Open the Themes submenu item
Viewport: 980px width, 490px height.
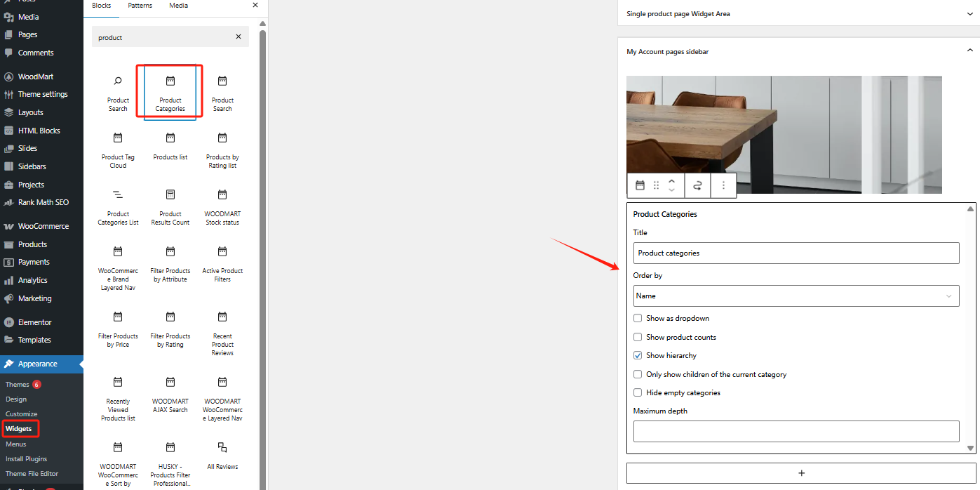[x=18, y=384]
